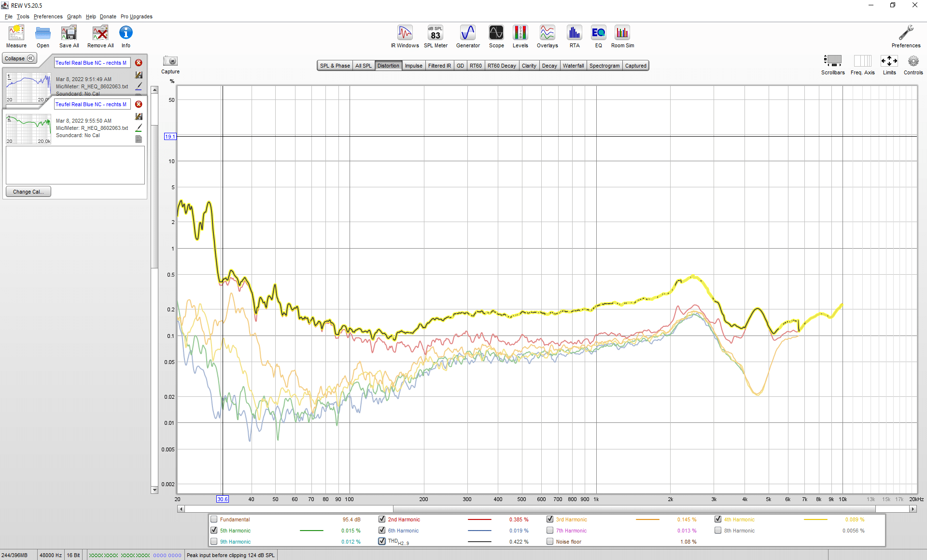The height and width of the screenshot is (560, 927).
Task: Click the horizontal scrollbar right arrow
Action: tap(913, 509)
